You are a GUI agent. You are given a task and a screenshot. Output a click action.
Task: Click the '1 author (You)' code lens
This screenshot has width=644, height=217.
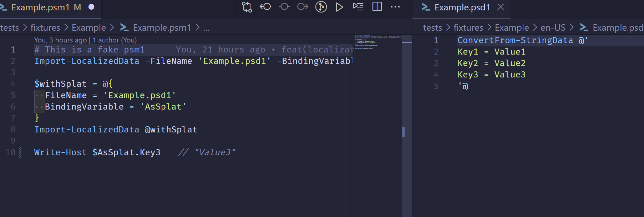pos(115,40)
